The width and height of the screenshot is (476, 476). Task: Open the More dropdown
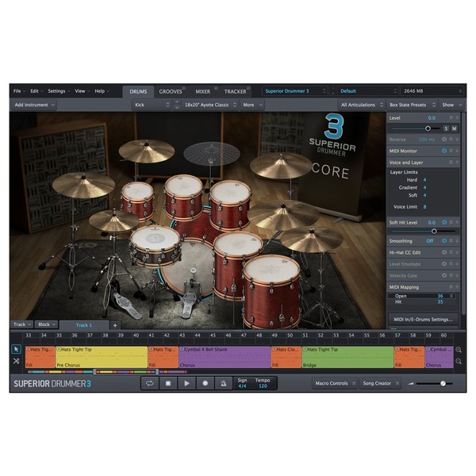(x=252, y=105)
